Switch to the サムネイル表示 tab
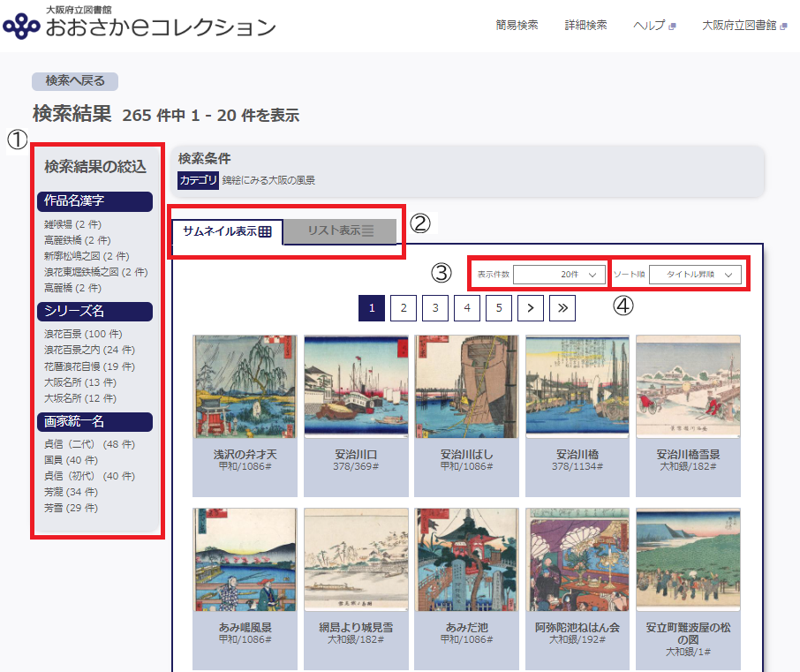This screenshot has width=800, height=672. tap(227, 231)
